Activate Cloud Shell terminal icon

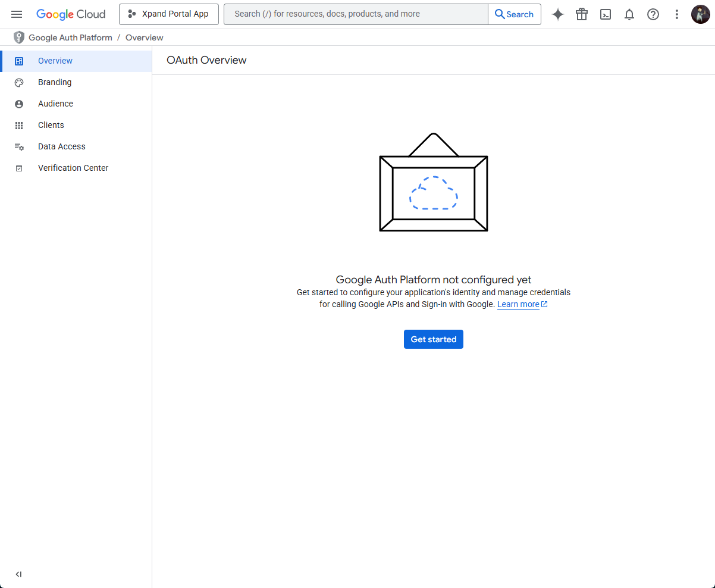coord(606,14)
